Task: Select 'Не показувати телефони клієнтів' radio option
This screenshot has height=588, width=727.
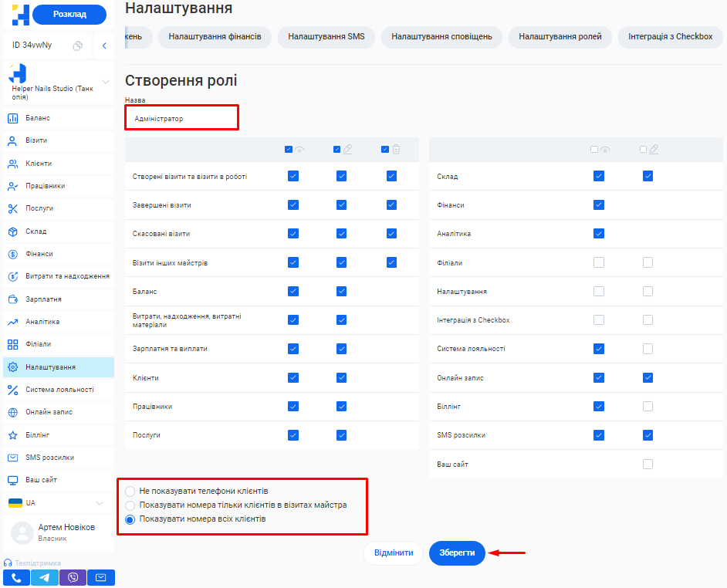Action: [x=130, y=491]
